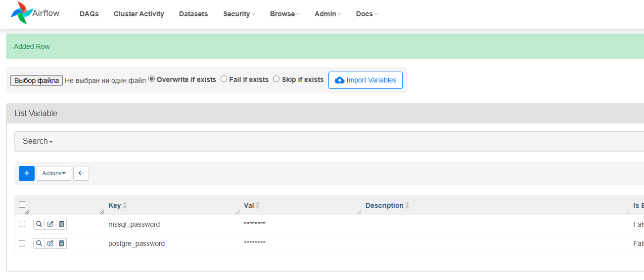Delete the mssql_password variable
Image resolution: width=644 pixels, height=280 pixels.
[61, 224]
